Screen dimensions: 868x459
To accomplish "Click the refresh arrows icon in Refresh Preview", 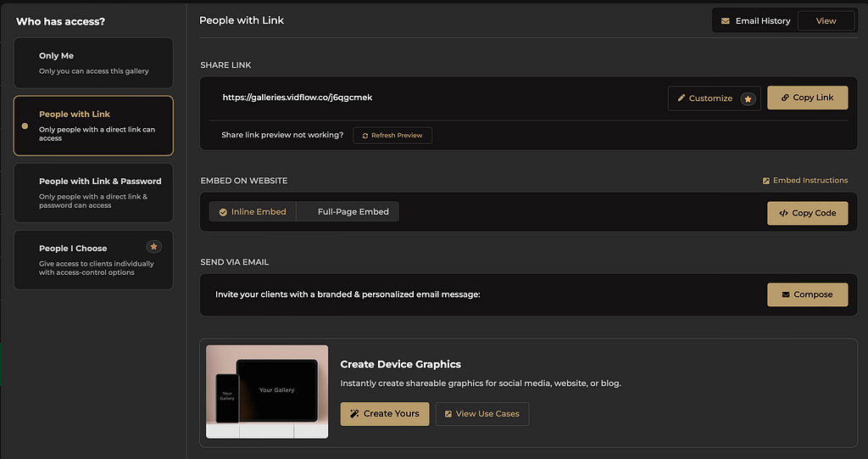I will pos(365,135).
